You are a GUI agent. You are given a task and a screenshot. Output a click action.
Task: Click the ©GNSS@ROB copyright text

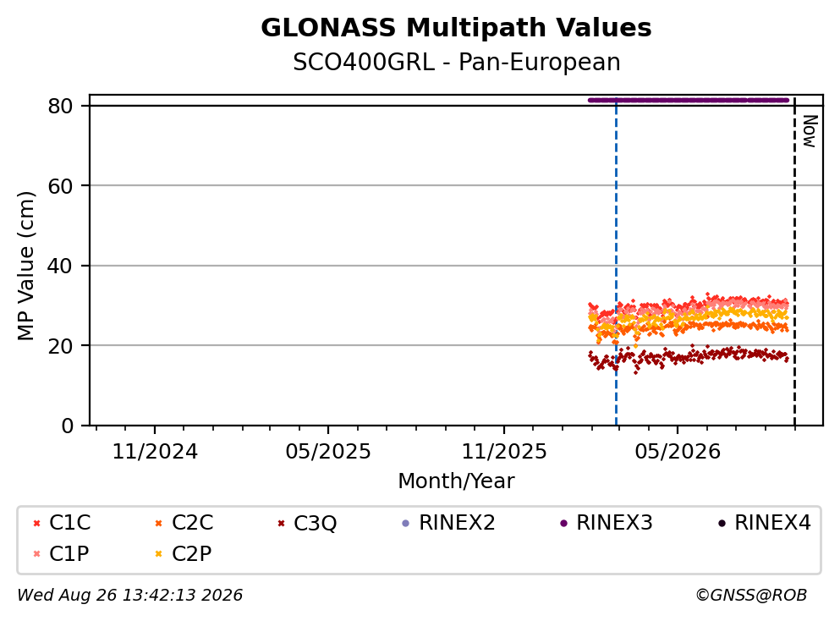(751, 596)
